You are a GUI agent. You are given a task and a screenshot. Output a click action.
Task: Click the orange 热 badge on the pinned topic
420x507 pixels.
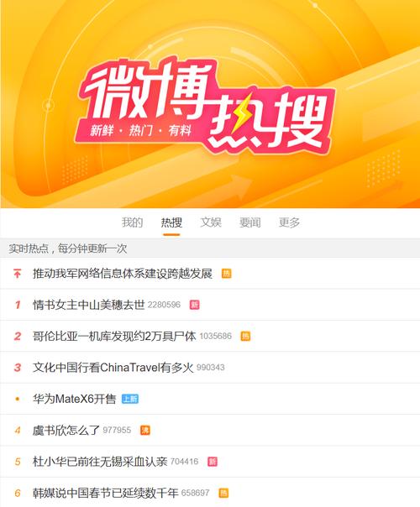coord(226,274)
